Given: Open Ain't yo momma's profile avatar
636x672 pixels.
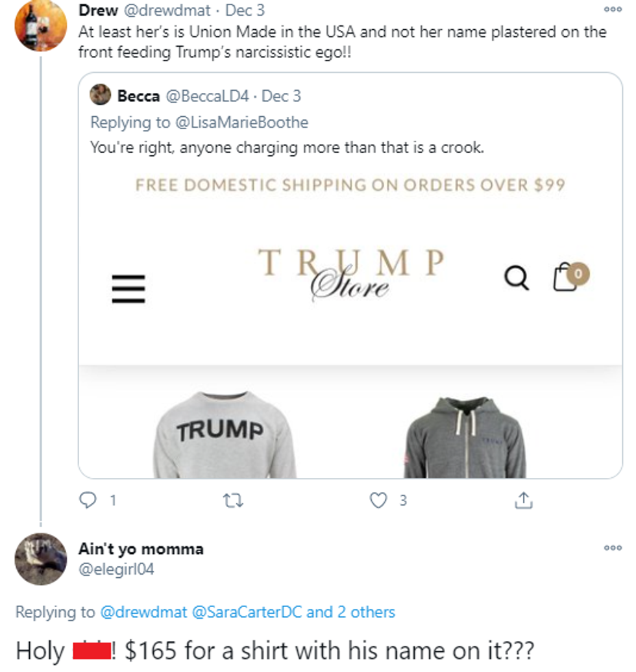Looking at the screenshot, I should (40, 558).
